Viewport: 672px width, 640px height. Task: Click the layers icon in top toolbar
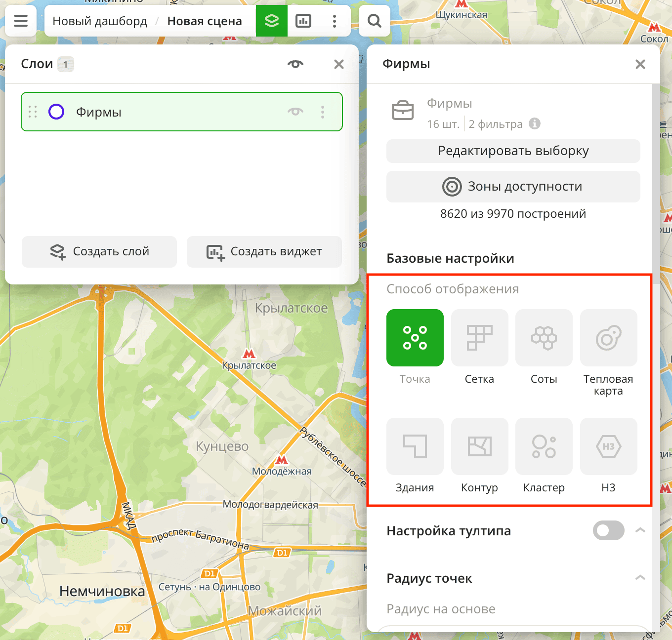pos(271,21)
